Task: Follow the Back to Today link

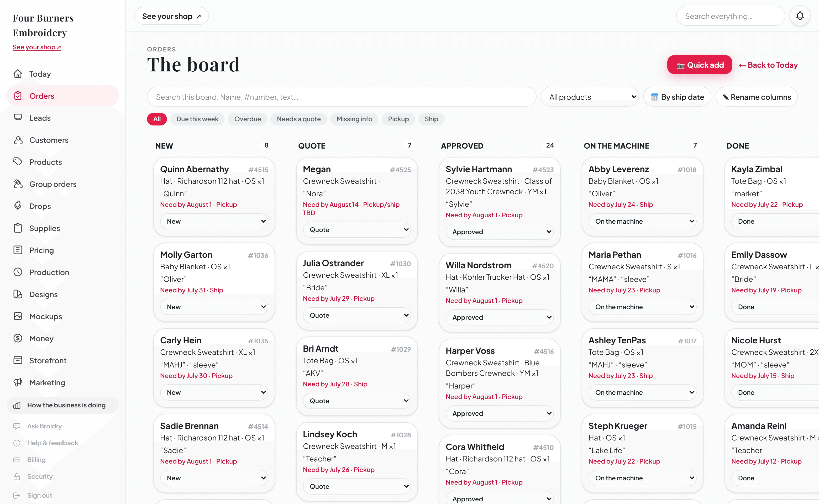Action: [x=768, y=65]
